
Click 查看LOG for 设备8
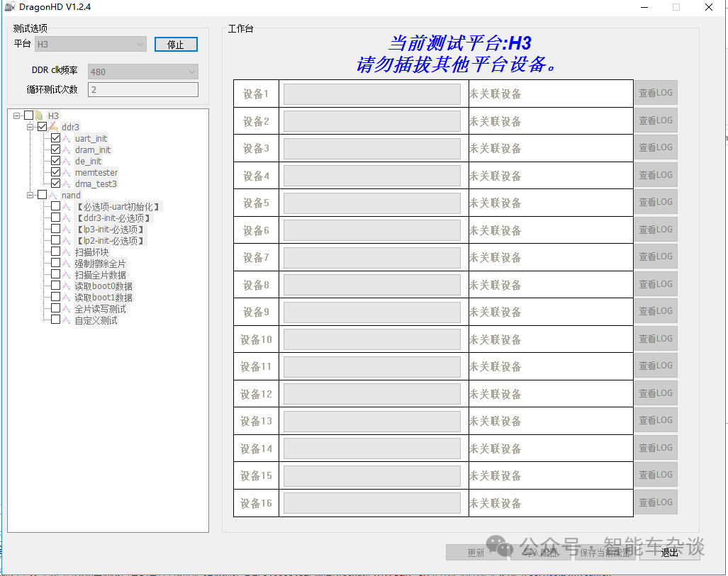click(x=656, y=284)
